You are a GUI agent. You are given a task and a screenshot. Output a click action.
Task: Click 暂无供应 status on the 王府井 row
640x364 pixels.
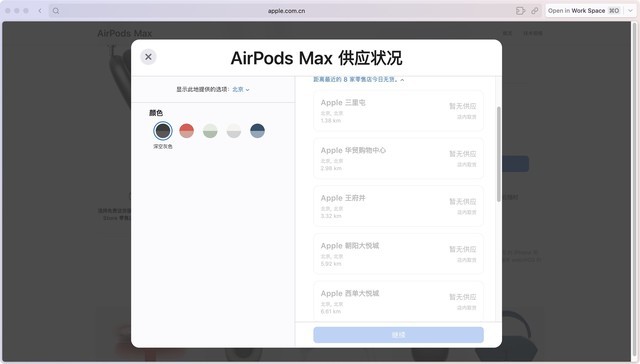463,202
